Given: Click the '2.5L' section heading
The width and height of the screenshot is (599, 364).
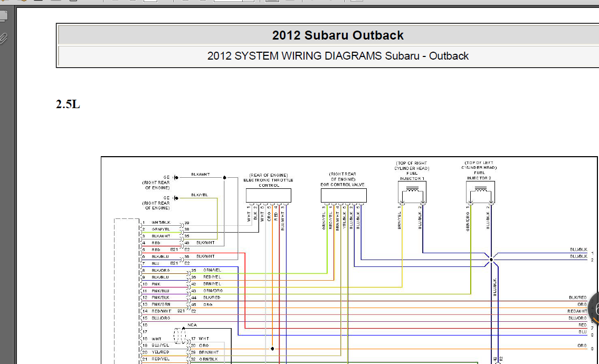Looking at the screenshot, I should [x=68, y=104].
